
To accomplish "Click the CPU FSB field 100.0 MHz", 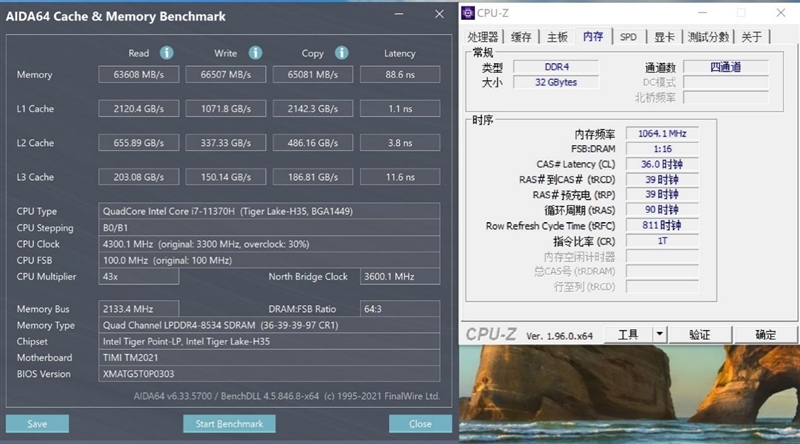I will tap(269, 260).
